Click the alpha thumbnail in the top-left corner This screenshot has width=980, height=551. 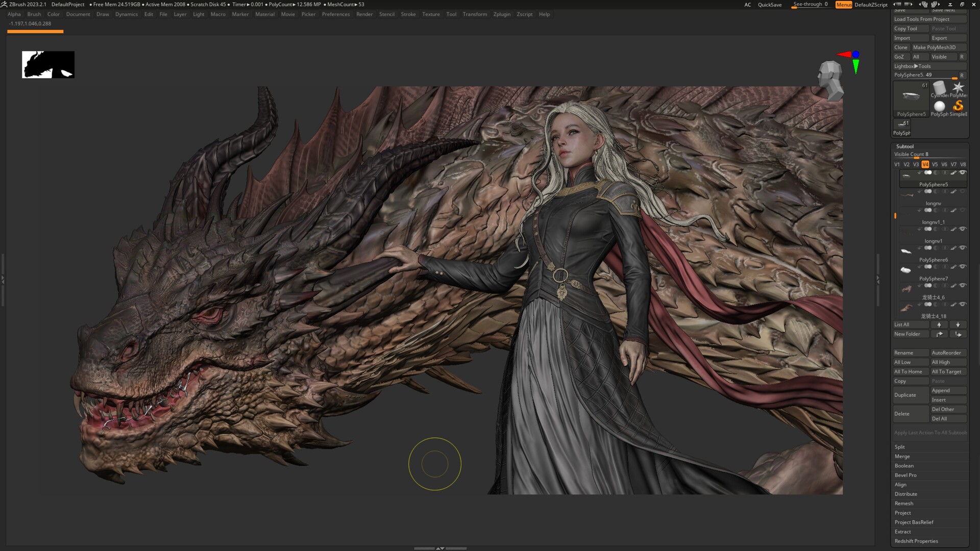pos(47,64)
